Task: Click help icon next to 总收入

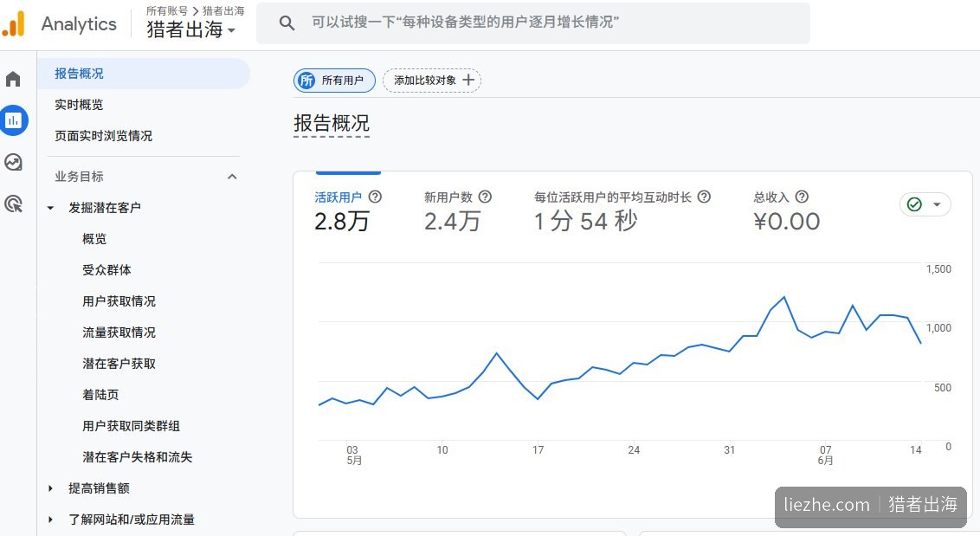Action: point(802,197)
